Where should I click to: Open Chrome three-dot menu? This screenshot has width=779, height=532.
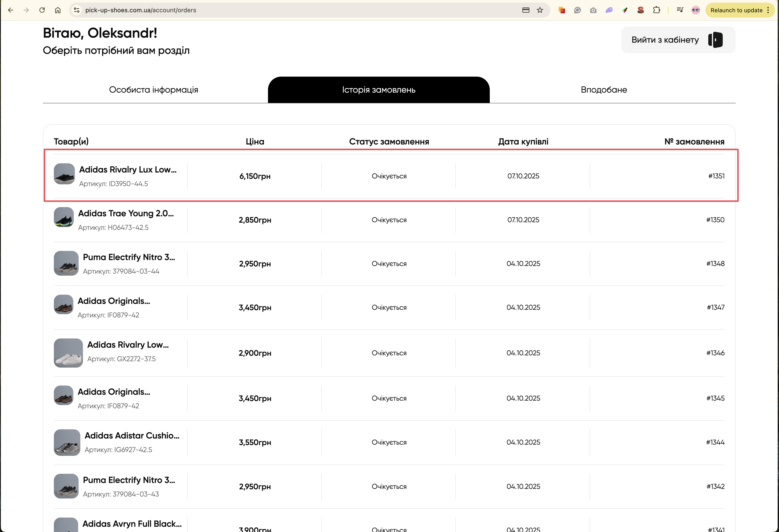(768, 10)
